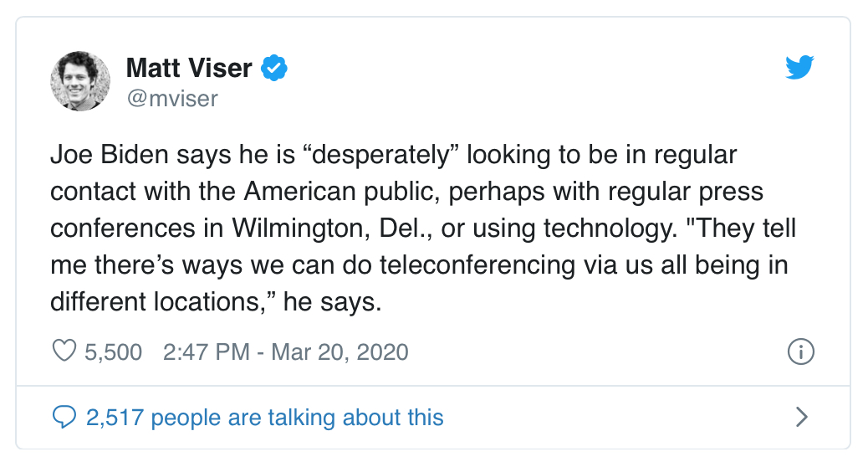Open the 2:47 PM - Mar 20, 2020 timestamp

coord(286,352)
